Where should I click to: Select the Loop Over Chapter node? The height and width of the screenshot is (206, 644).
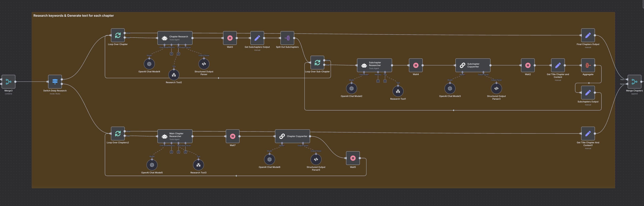pyautogui.click(x=118, y=35)
